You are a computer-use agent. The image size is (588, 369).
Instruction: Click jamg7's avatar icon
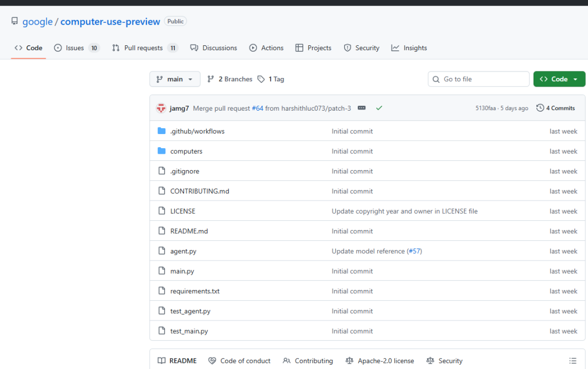(x=161, y=108)
